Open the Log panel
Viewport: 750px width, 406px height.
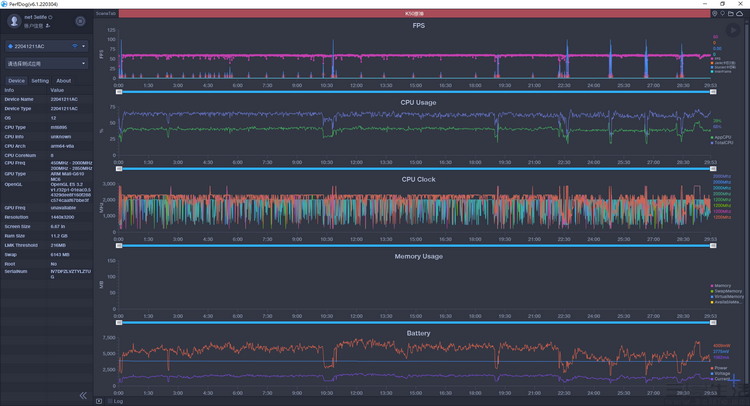pos(118,401)
